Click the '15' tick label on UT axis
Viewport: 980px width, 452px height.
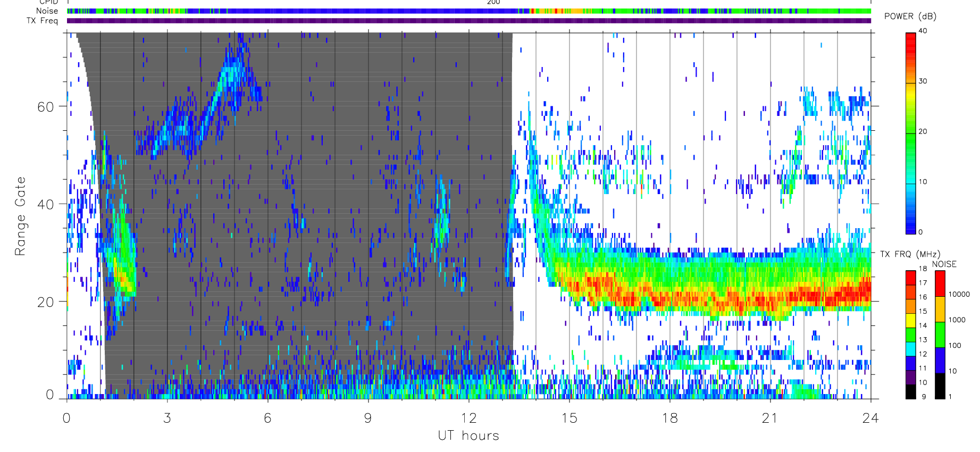click(569, 418)
